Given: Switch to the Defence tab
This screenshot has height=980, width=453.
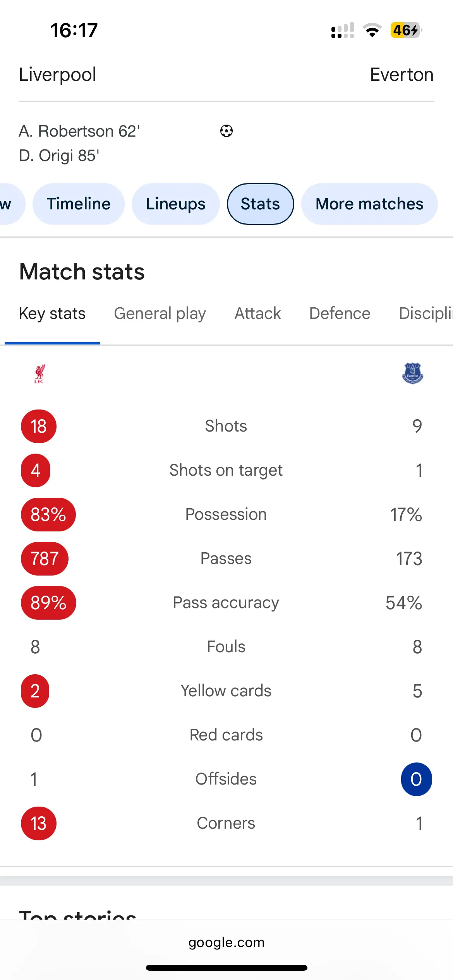Looking at the screenshot, I should 340,314.
